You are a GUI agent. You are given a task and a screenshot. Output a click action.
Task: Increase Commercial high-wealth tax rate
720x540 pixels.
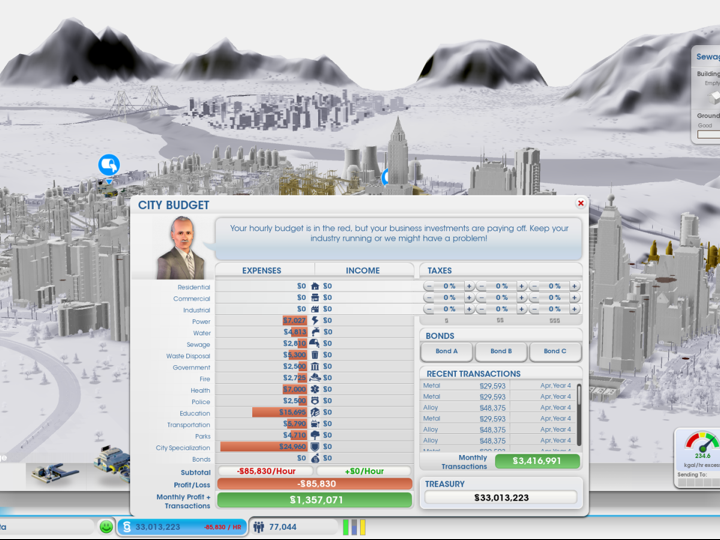coord(574,298)
